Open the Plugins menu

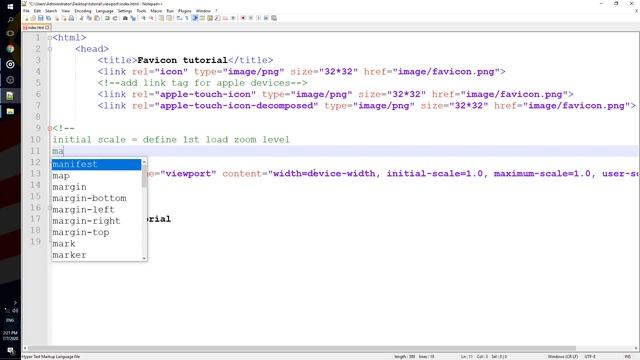click(184, 11)
